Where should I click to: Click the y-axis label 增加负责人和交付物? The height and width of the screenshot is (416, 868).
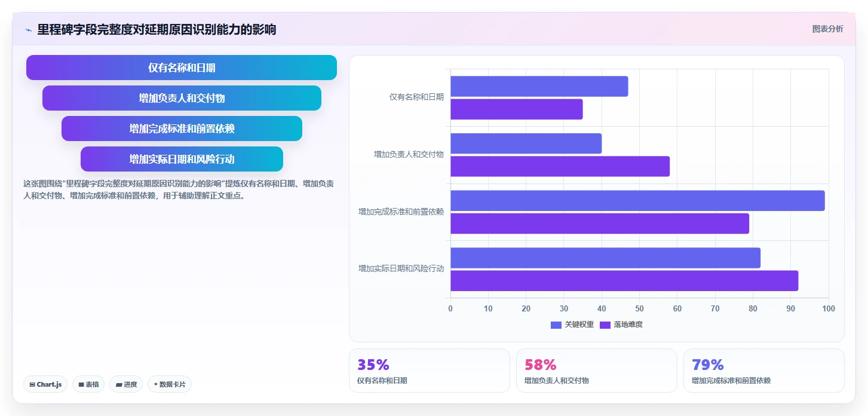(409, 154)
